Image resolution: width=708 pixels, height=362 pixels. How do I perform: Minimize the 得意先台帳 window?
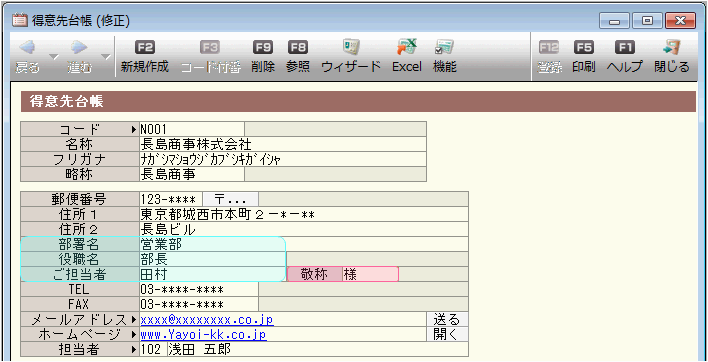614,20
